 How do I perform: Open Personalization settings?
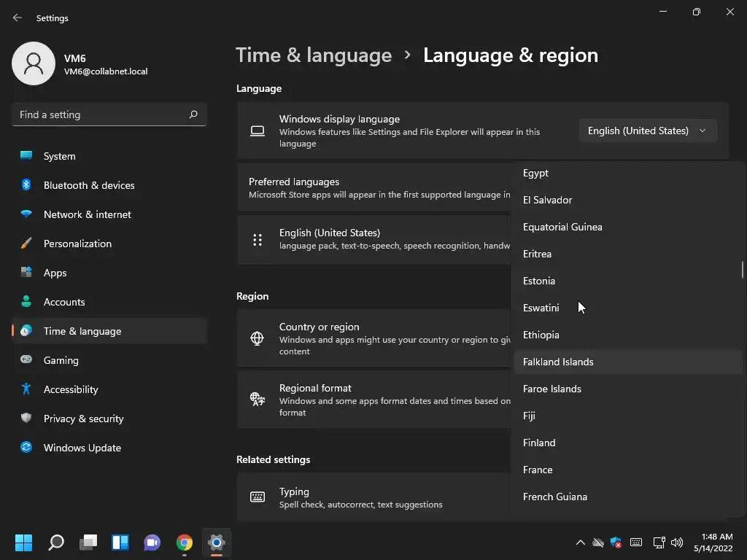109,244
